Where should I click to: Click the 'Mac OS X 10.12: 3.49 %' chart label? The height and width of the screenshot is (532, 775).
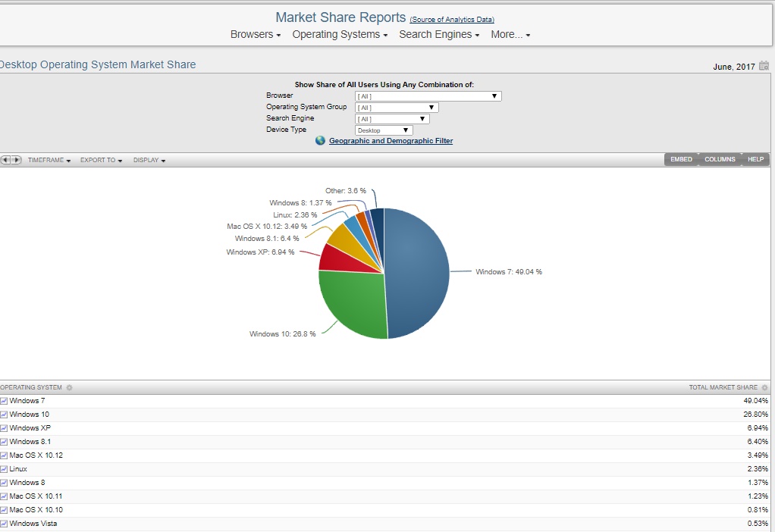coord(267,227)
